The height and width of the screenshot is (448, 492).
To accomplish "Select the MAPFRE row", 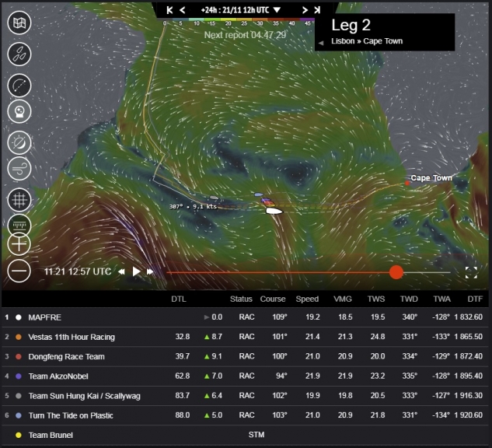I will pyautogui.click(x=245, y=317).
